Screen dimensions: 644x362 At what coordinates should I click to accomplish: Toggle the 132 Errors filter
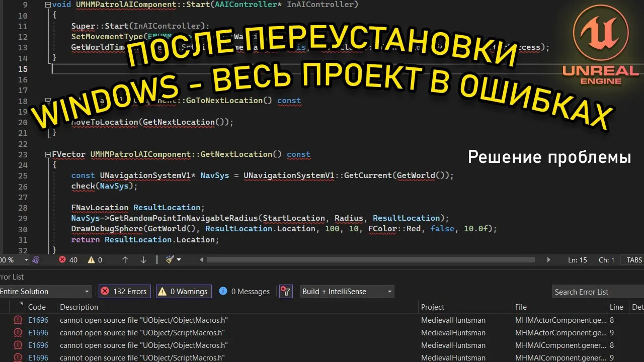tap(124, 292)
